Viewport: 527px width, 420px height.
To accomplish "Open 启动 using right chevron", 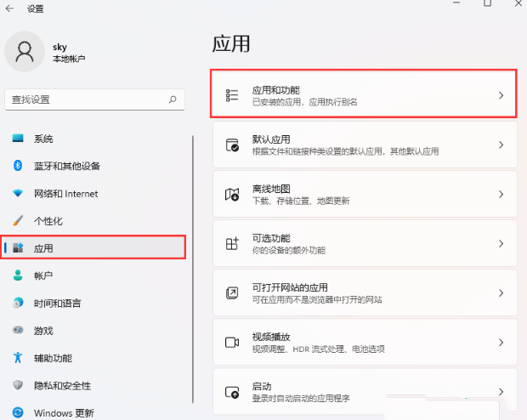I will point(501,392).
